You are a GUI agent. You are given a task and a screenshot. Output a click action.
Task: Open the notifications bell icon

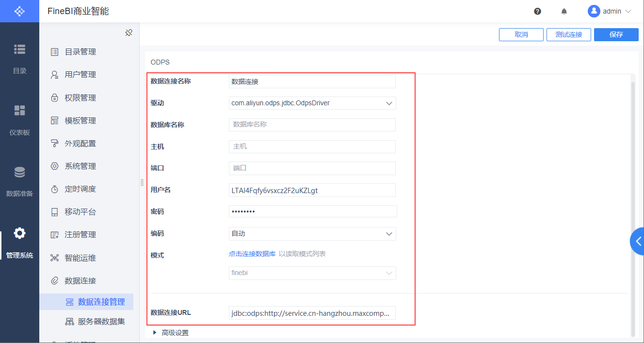click(564, 11)
